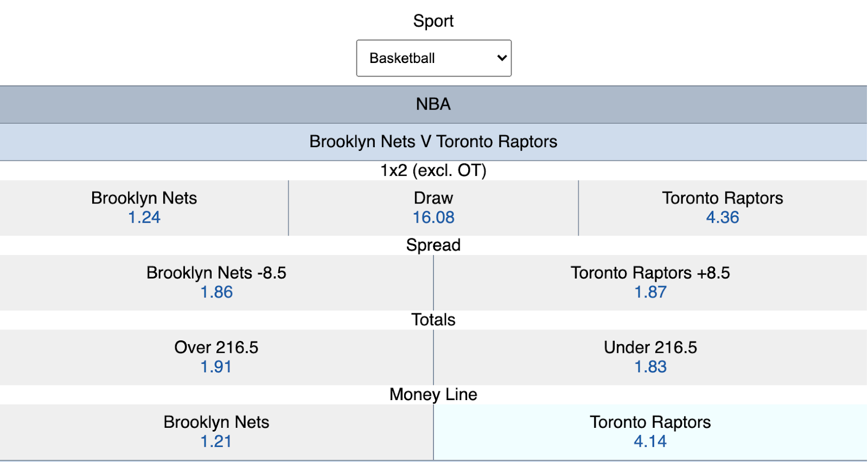The image size is (868, 462).
Task: Select highlighted Toronto Raptors money line 4.14
Action: [650, 432]
